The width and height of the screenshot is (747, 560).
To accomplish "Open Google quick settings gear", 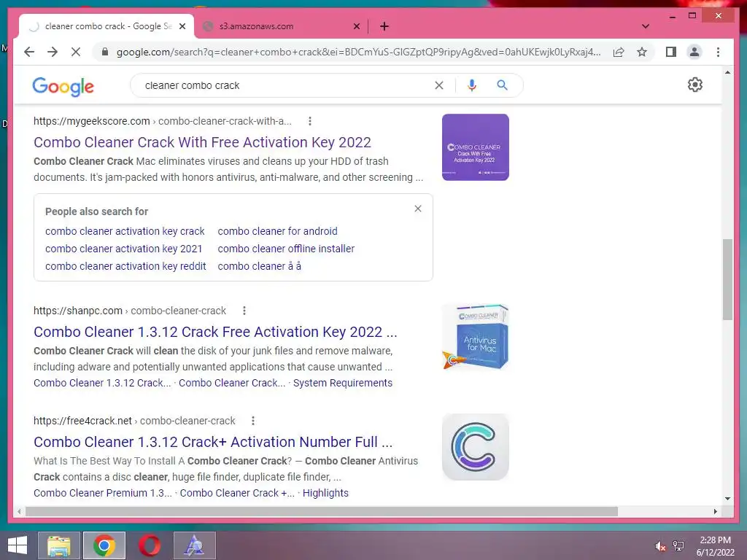I will [x=695, y=85].
